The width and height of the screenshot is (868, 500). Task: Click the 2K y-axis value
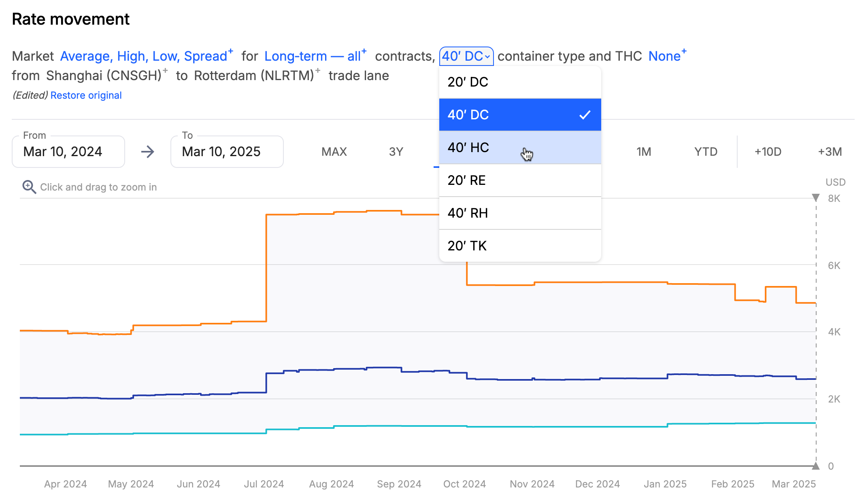[834, 399]
